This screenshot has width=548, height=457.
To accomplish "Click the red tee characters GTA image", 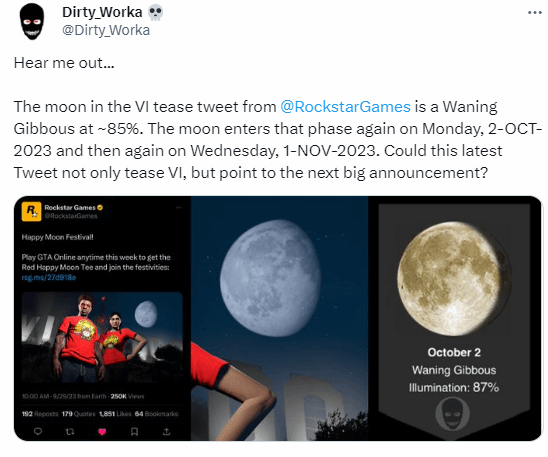I will click(102, 337).
